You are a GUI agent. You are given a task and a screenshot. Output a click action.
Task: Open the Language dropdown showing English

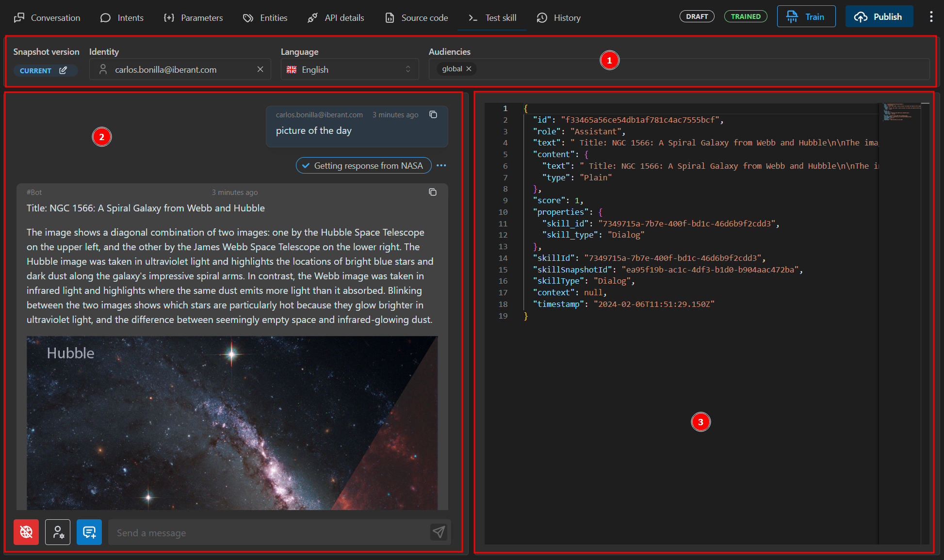[x=350, y=69]
